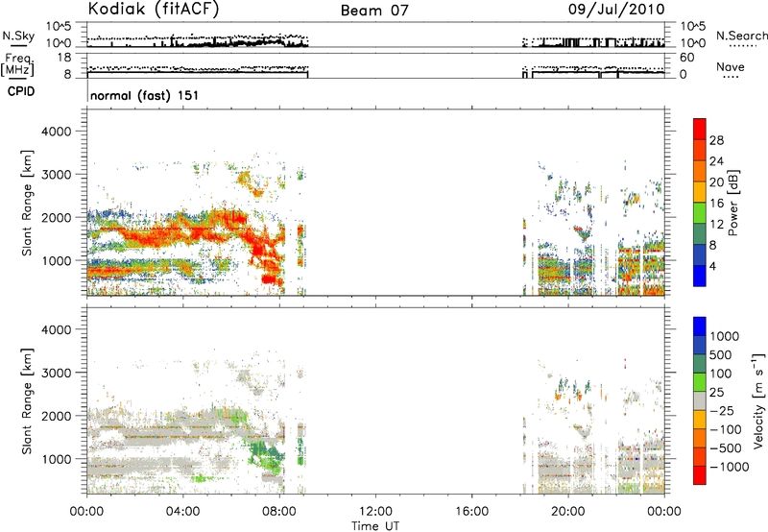
Task: Click the 'N.Sky' legend label
Action: point(18,36)
